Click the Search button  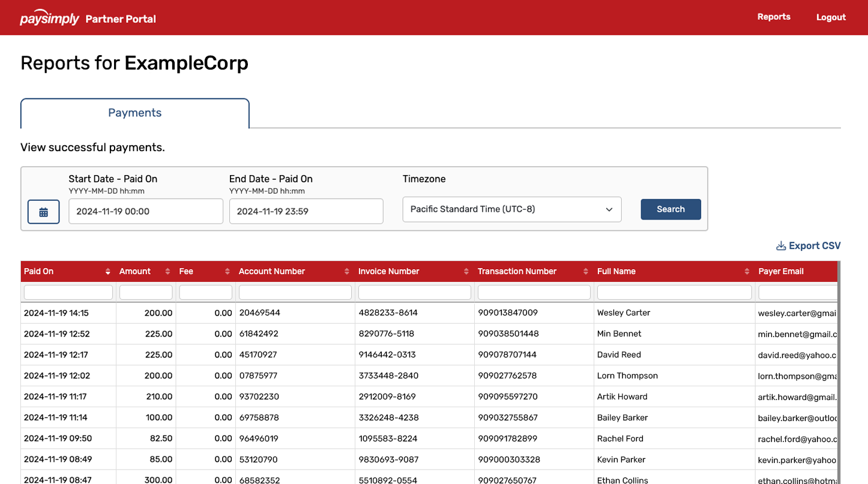(x=671, y=209)
